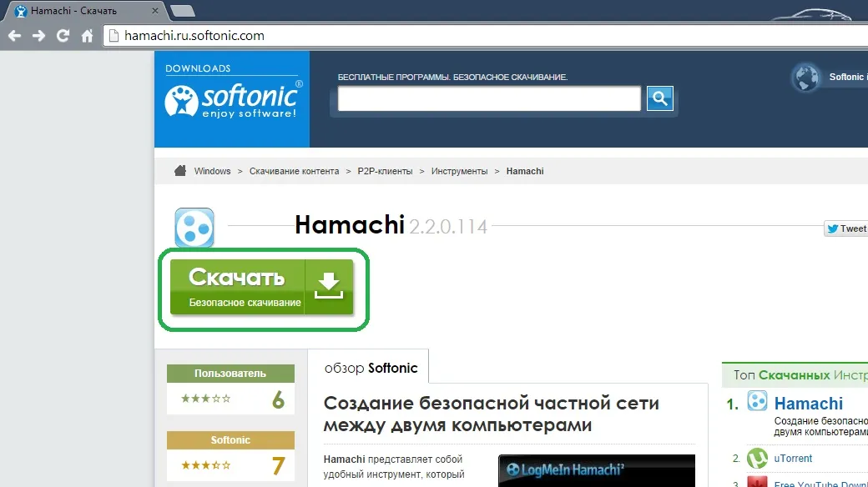Click the globe icon next to Softonic

coord(806,78)
